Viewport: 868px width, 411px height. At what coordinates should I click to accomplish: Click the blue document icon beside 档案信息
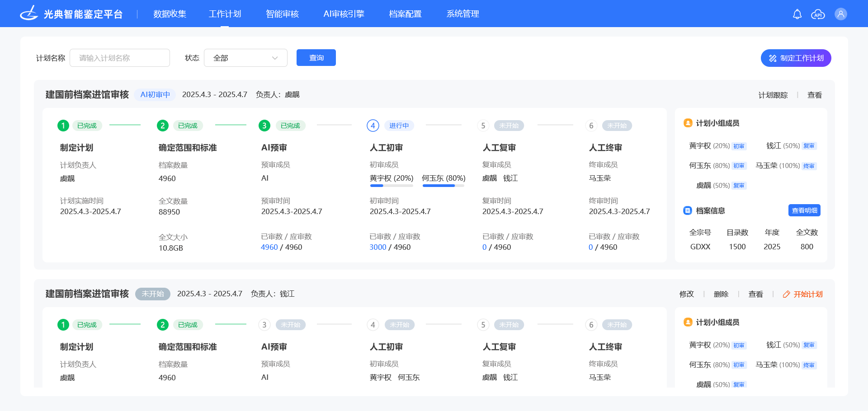(x=688, y=210)
